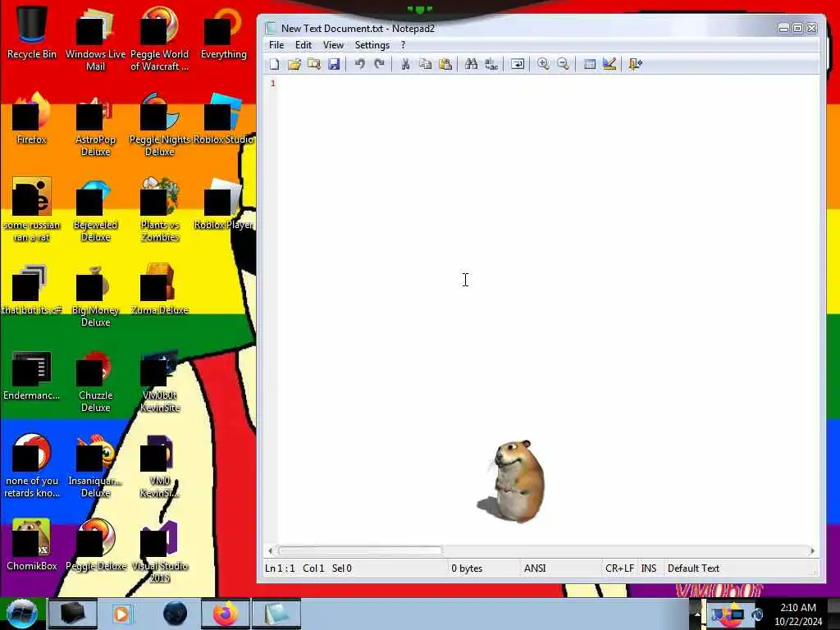Click the 'Sel 0' status bar entry

click(x=342, y=568)
